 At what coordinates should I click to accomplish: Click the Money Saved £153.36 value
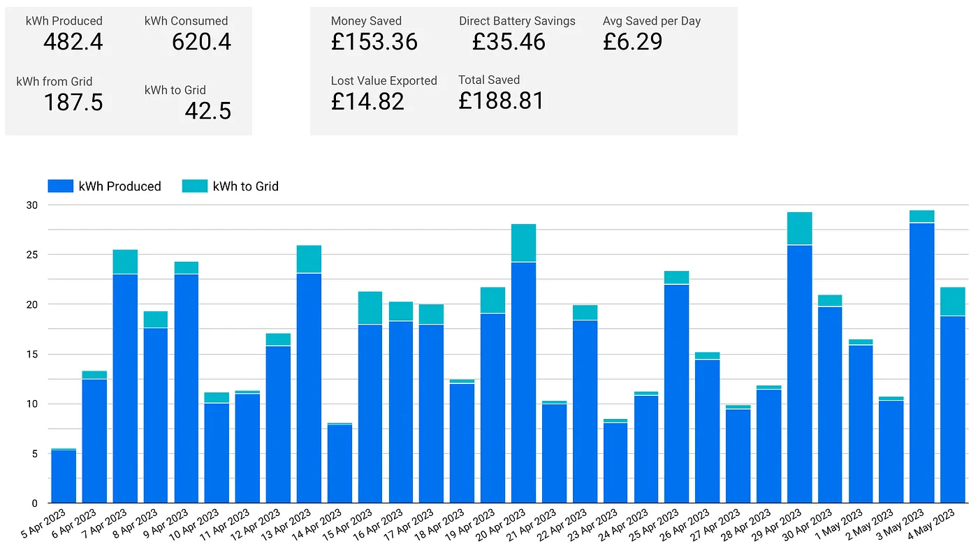pyautogui.click(x=374, y=42)
